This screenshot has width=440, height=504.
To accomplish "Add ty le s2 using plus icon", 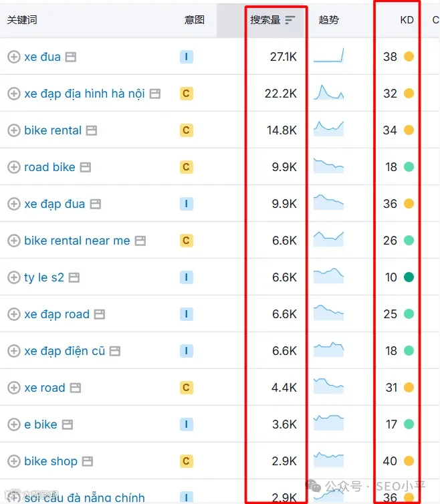I will (14, 277).
